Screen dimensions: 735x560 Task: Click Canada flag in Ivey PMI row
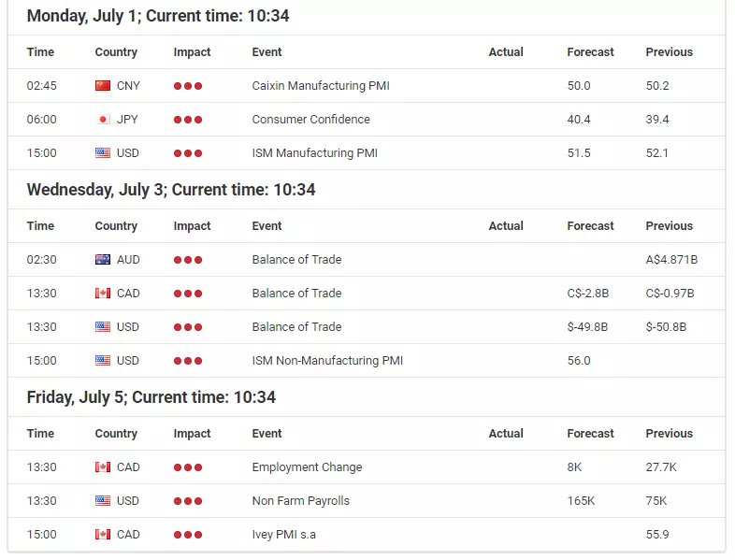(x=103, y=535)
